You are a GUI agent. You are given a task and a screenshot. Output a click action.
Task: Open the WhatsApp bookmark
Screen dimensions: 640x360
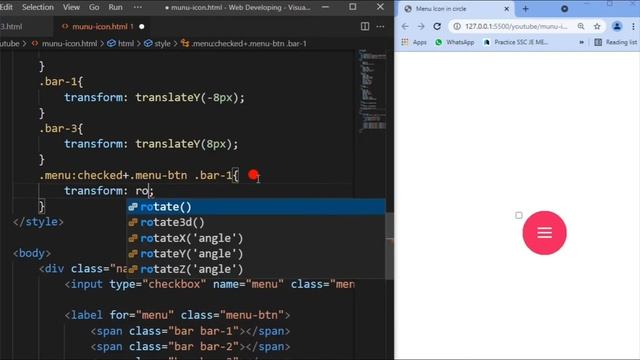coord(455,42)
